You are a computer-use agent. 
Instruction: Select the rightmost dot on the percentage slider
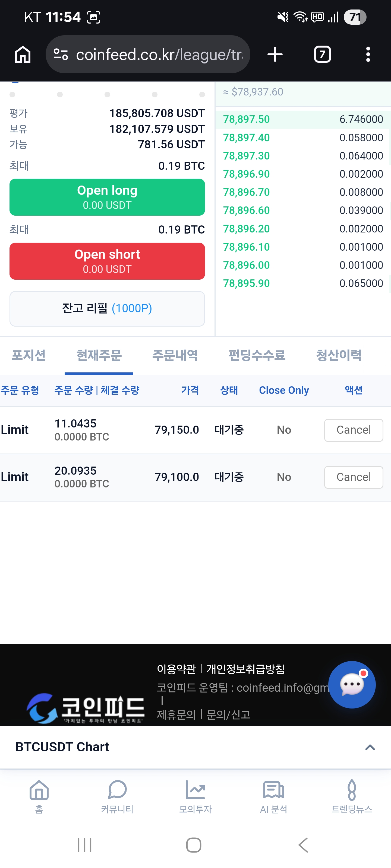202,95
